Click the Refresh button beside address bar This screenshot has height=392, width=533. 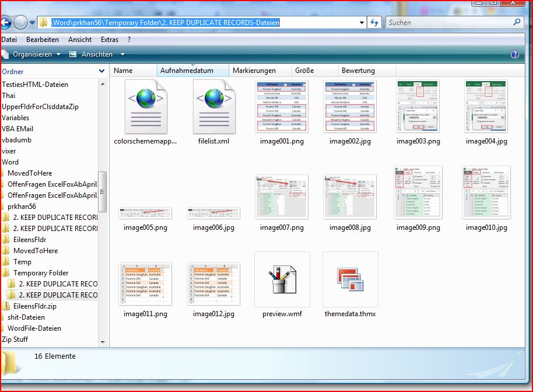pos(374,23)
